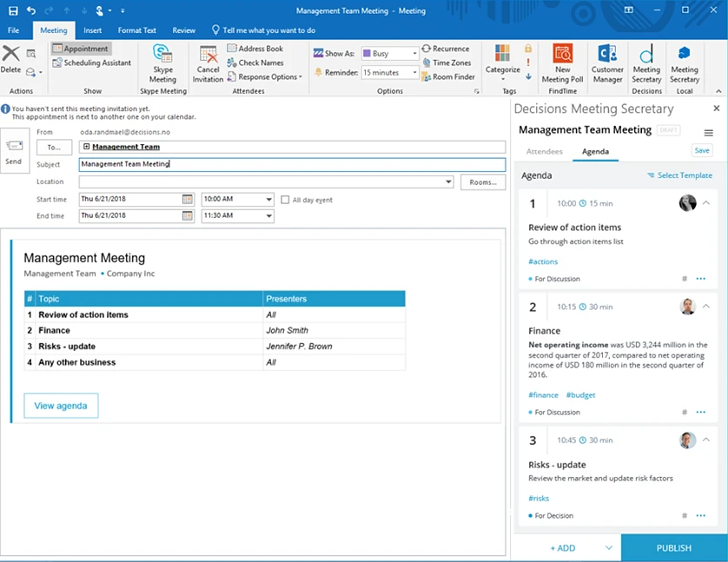This screenshot has height=562, width=728.
Task: Open the Location dropdown arrow
Action: click(x=448, y=182)
